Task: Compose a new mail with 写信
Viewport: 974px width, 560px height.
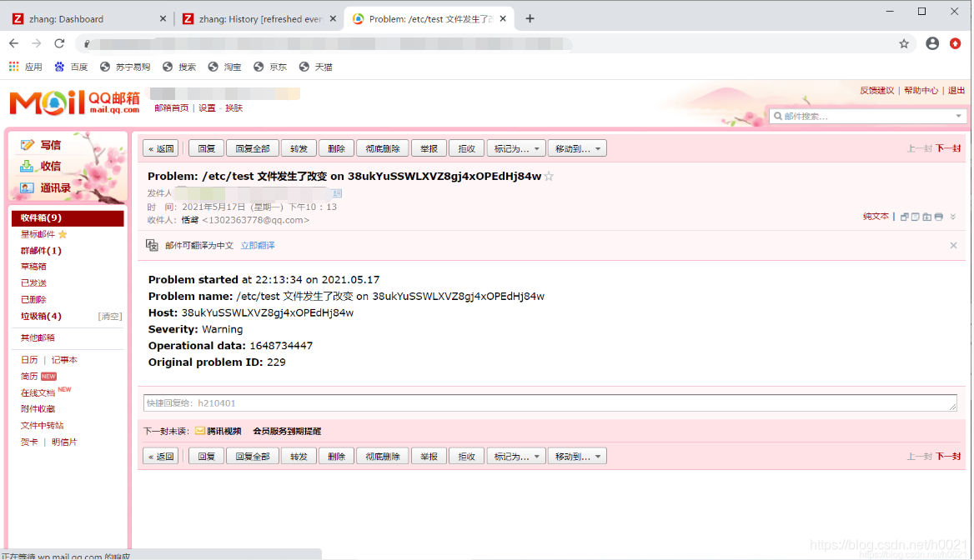Action: [x=41, y=145]
